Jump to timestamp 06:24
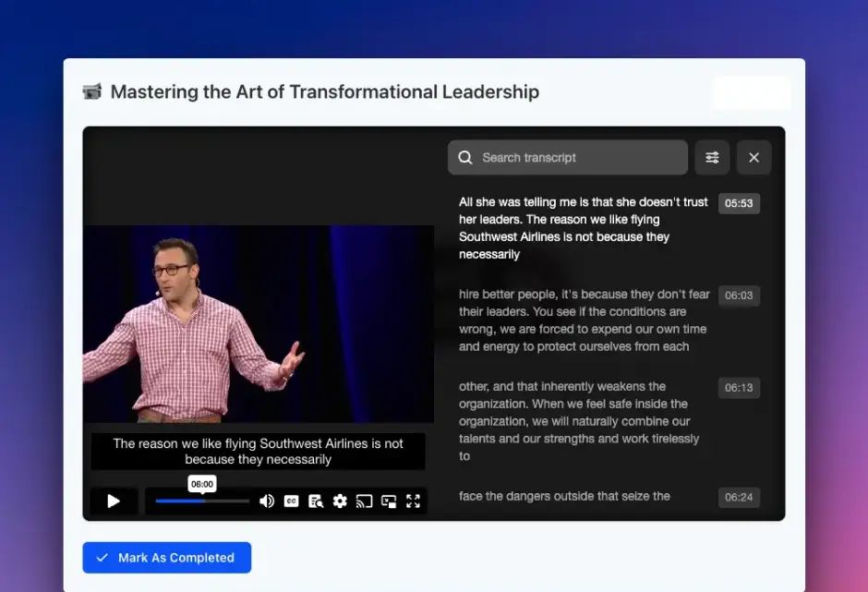 739,497
